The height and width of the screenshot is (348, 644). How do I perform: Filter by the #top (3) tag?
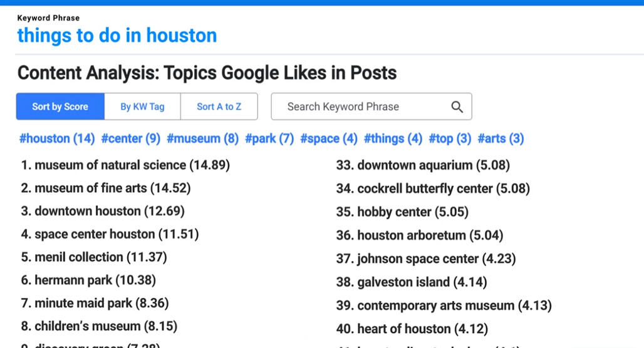(x=450, y=139)
